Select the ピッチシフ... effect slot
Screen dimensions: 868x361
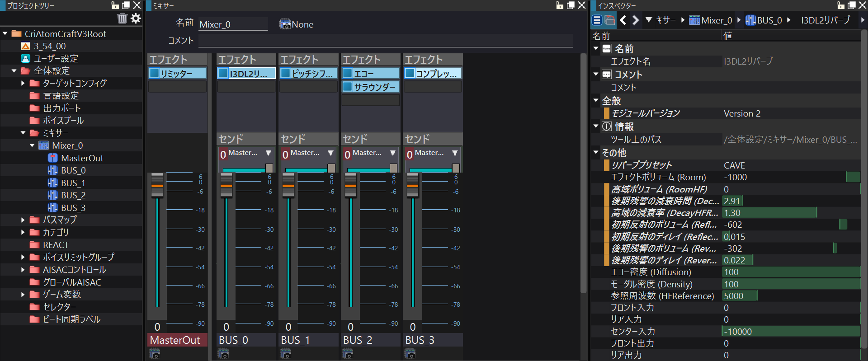(x=308, y=73)
